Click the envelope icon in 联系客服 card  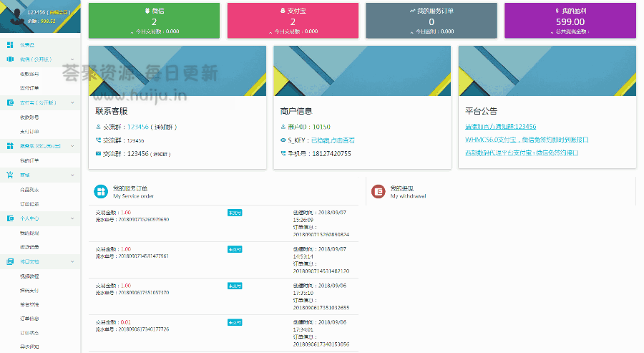pos(98,153)
